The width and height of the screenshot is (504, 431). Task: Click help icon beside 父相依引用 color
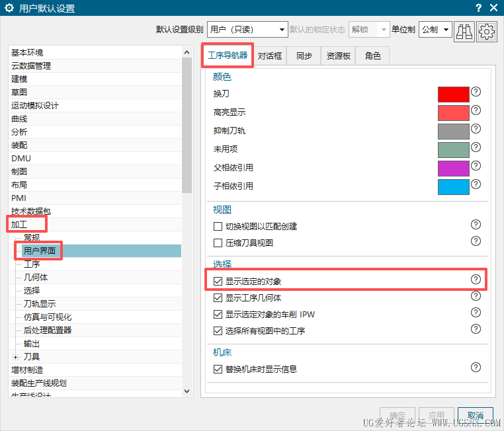pyautogui.click(x=476, y=166)
